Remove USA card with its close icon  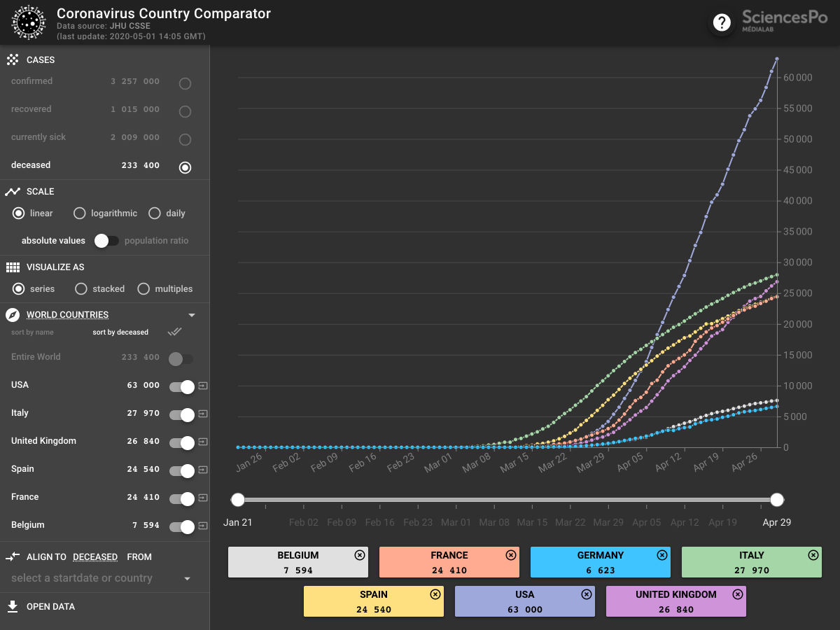point(587,594)
